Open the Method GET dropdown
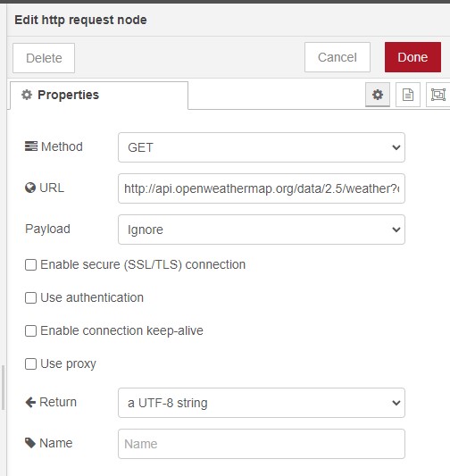This screenshot has width=450, height=476. tap(262, 147)
